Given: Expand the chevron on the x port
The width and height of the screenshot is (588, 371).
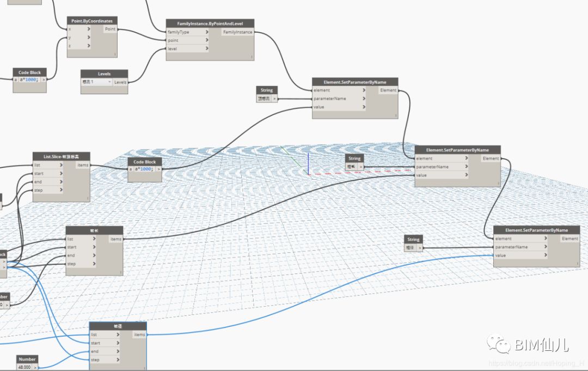Looking at the screenshot, I should click(89, 29).
